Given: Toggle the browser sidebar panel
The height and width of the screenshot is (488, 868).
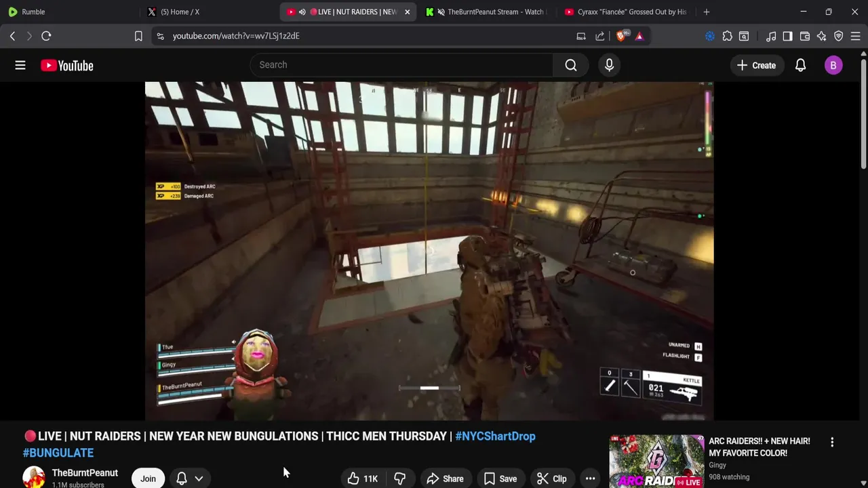Looking at the screenshot, I should pyautogui.click(x=787, y=36).
